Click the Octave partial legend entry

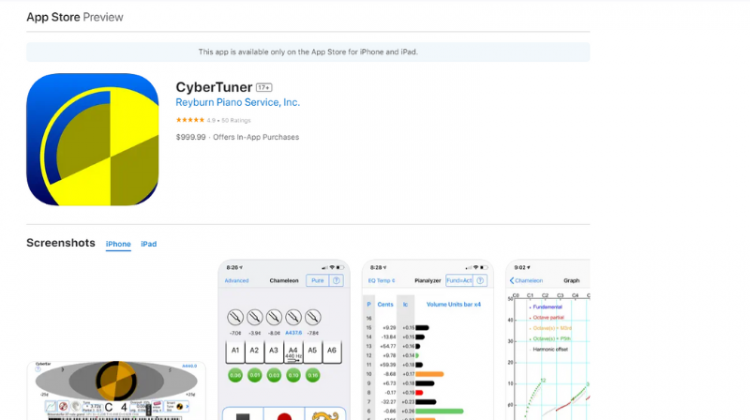point(547,318)
